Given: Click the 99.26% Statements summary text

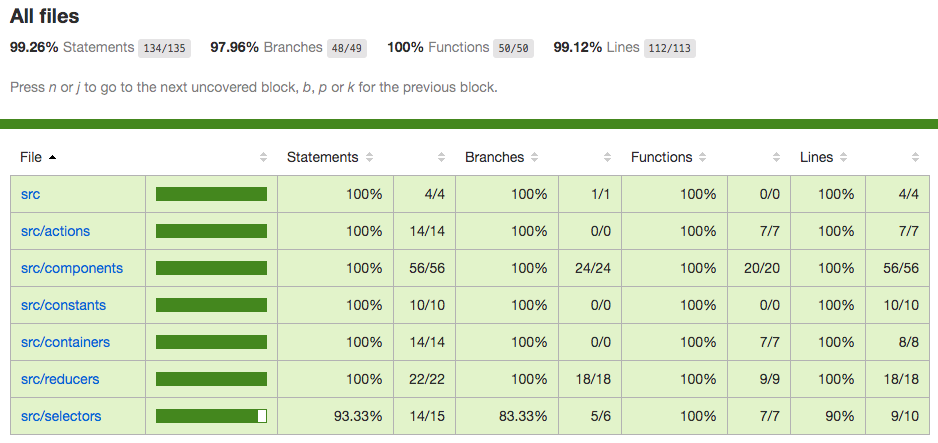Looking at the screenshot, I should (x=72, y=47).
